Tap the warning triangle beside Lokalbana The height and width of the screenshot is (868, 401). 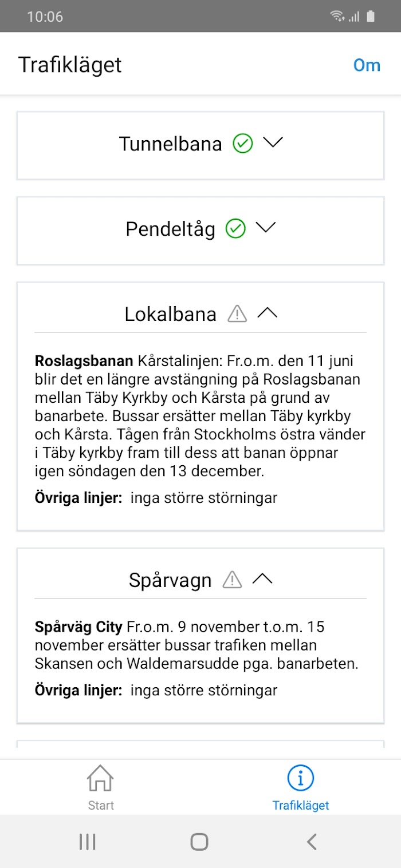237,314
